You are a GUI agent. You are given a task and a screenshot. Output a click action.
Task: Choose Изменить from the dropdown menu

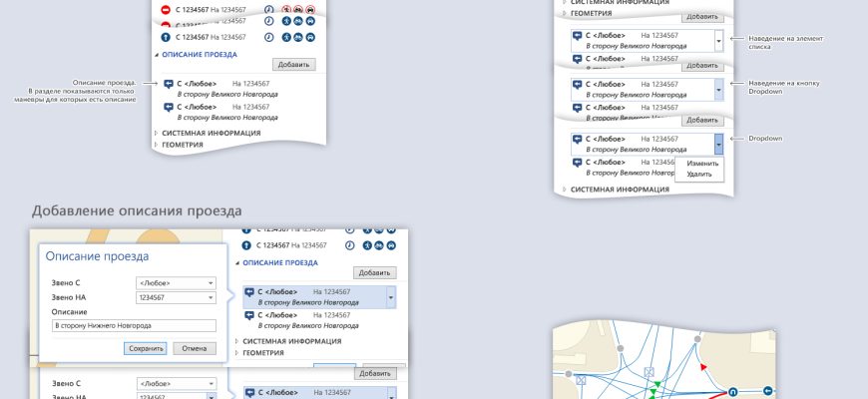pos(702,163)
